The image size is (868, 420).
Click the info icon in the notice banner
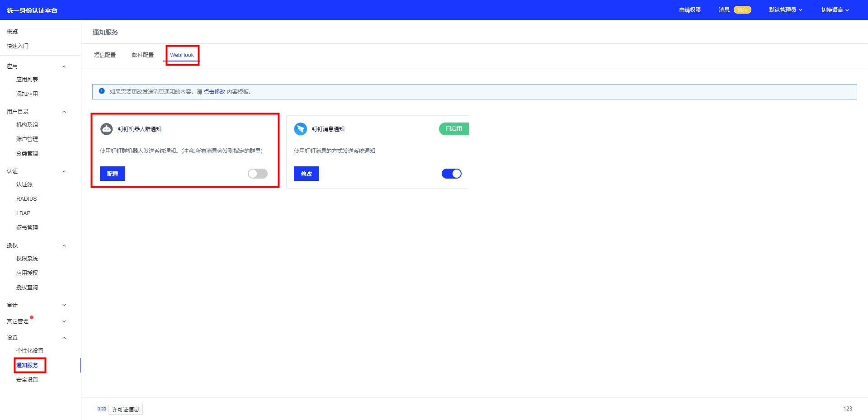[x=102, y=91]
